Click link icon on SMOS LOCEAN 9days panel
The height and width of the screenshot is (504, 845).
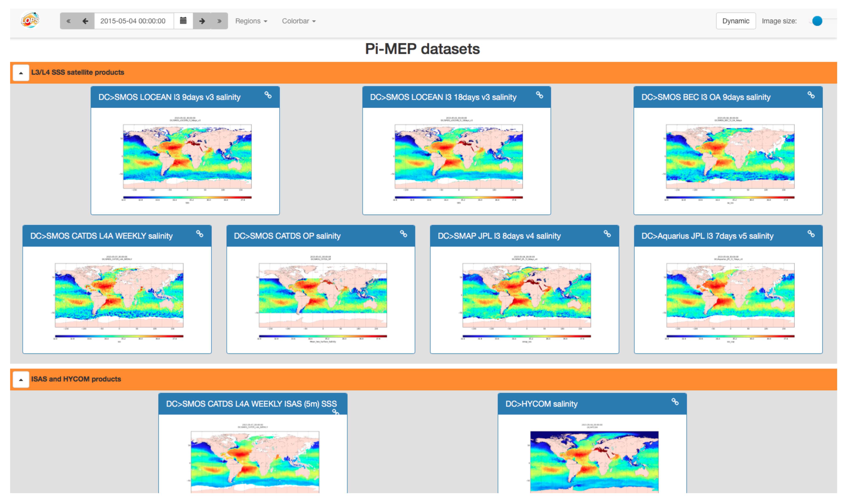[268, 95]
